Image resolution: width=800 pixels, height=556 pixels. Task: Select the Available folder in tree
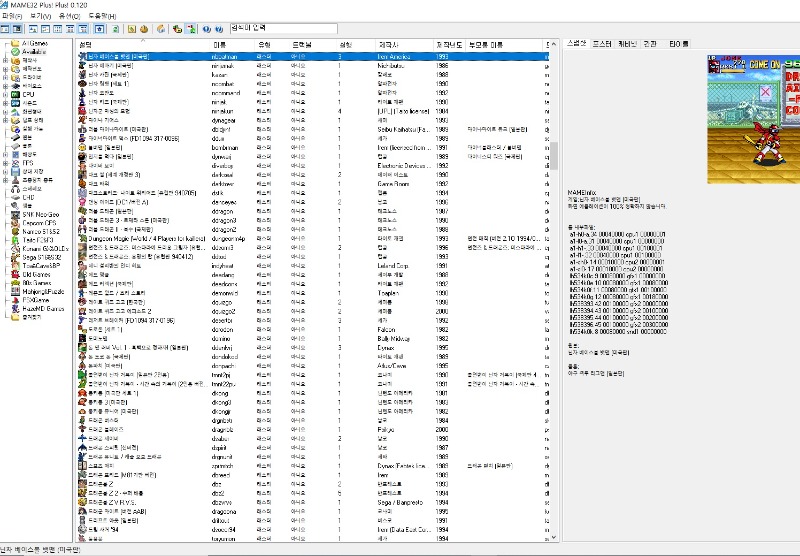(x=29, y=52)
